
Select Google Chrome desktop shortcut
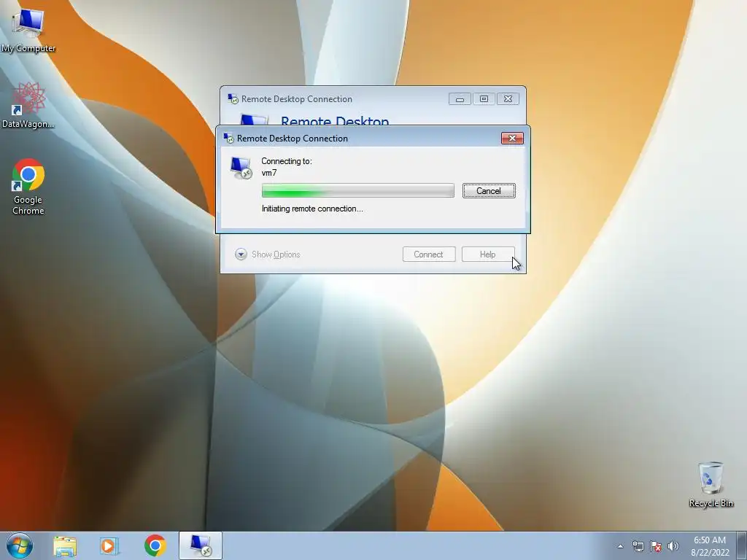click(28, 187)
